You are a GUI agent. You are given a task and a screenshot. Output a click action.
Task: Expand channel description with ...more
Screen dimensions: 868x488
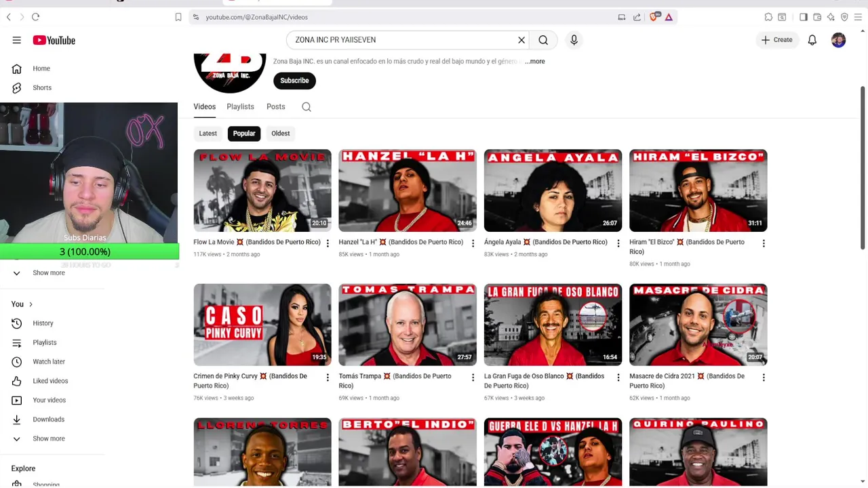[x=534, y=61]
